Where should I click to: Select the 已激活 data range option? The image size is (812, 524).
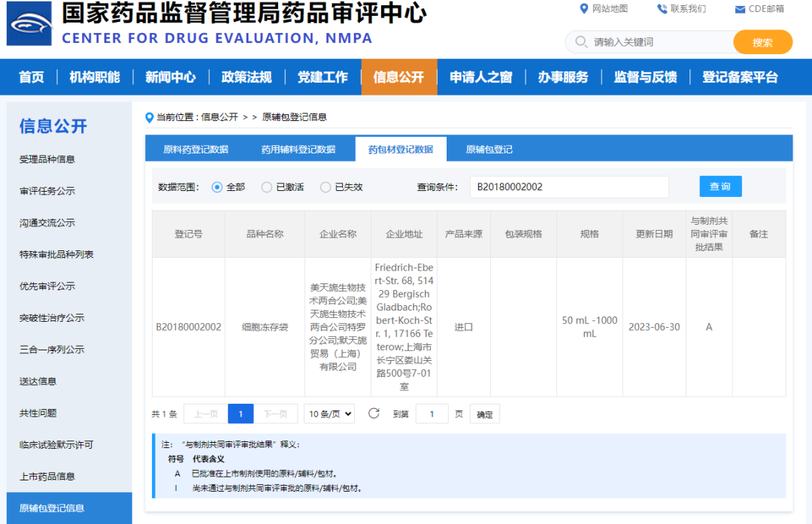pos(267,186)
